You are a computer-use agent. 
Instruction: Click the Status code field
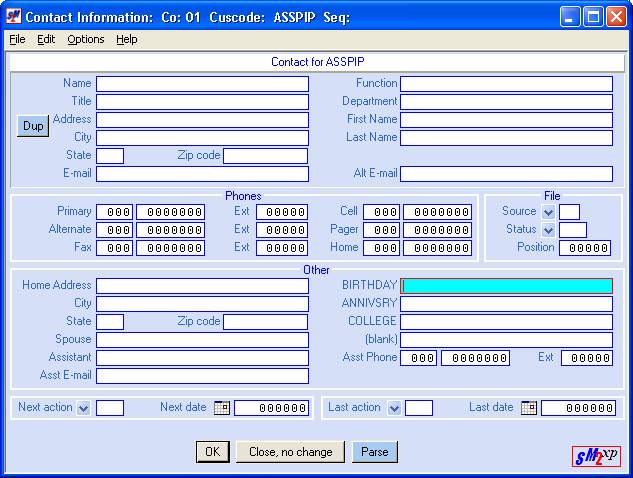[573, 230]
